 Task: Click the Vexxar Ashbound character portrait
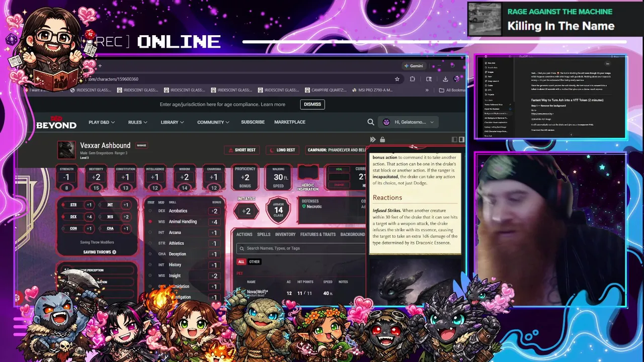click(66, 150)
